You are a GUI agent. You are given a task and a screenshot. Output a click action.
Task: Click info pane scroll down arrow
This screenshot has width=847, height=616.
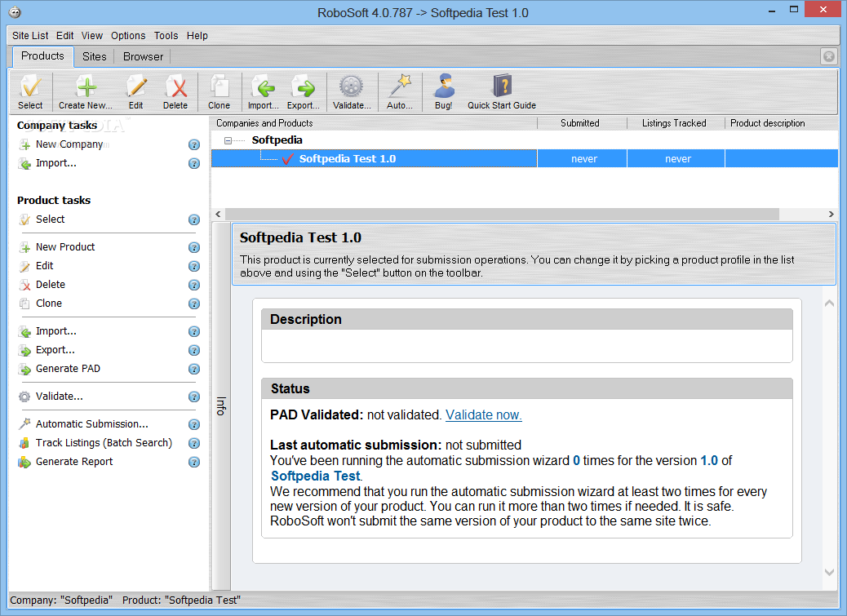point(829,572)
